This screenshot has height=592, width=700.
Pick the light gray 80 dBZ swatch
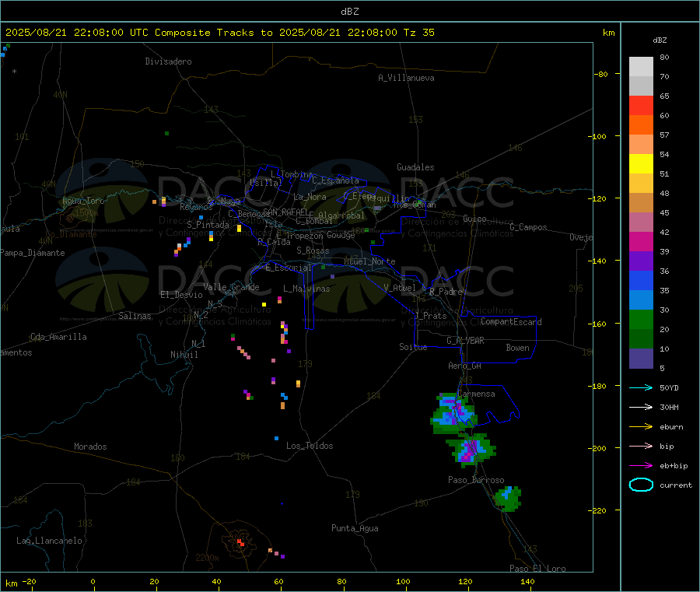(x=641, y=67)
